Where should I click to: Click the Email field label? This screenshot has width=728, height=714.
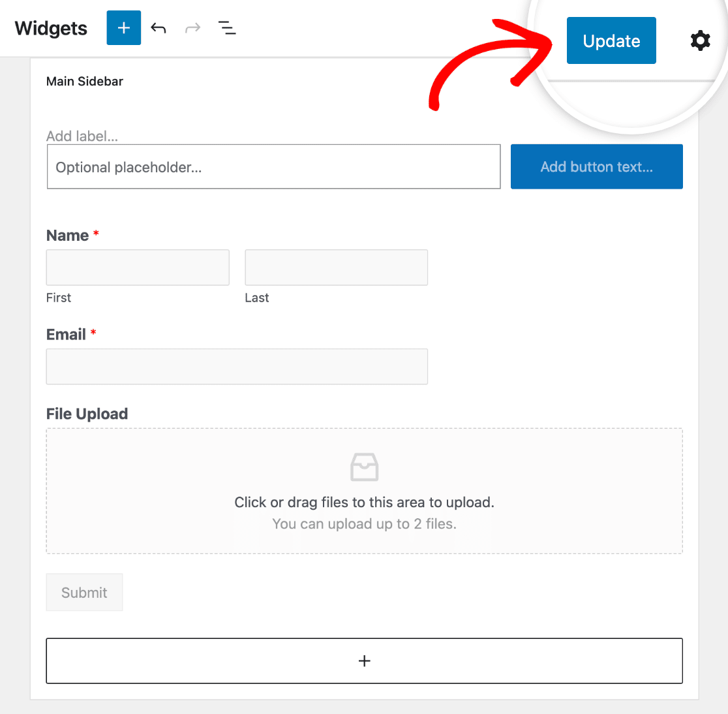coord(67,334)
